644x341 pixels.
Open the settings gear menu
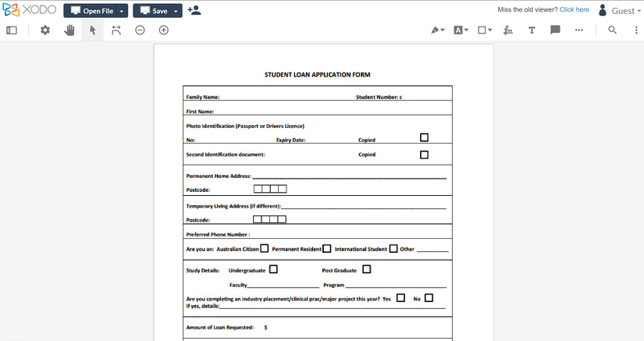pos(45,30)
